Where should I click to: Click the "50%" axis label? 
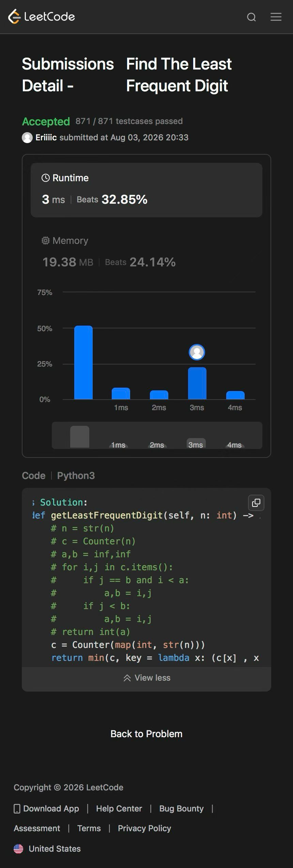point(45,328)
